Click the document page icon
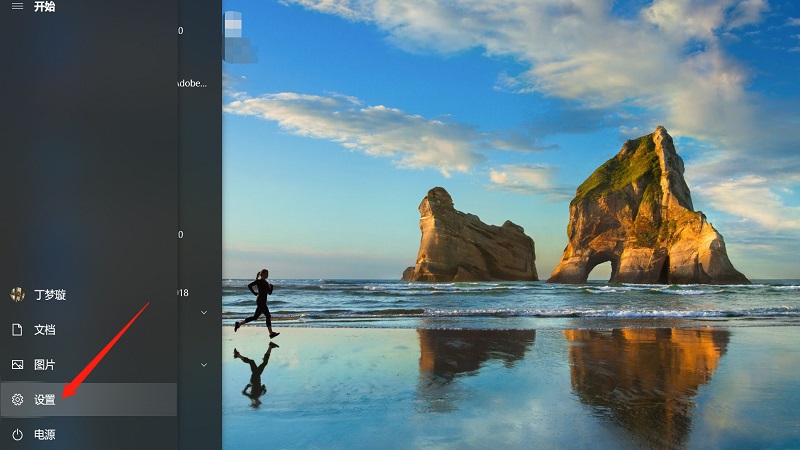Image resolution: width=800 pixels, height=450 pixels. pyautogui.click(x=17, y=330)
